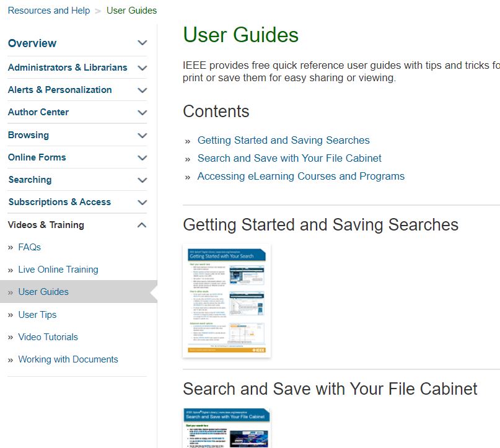Open the FAQs sidebar link
This screenshot has height=448, width=500.
click(x=29, y=247)
